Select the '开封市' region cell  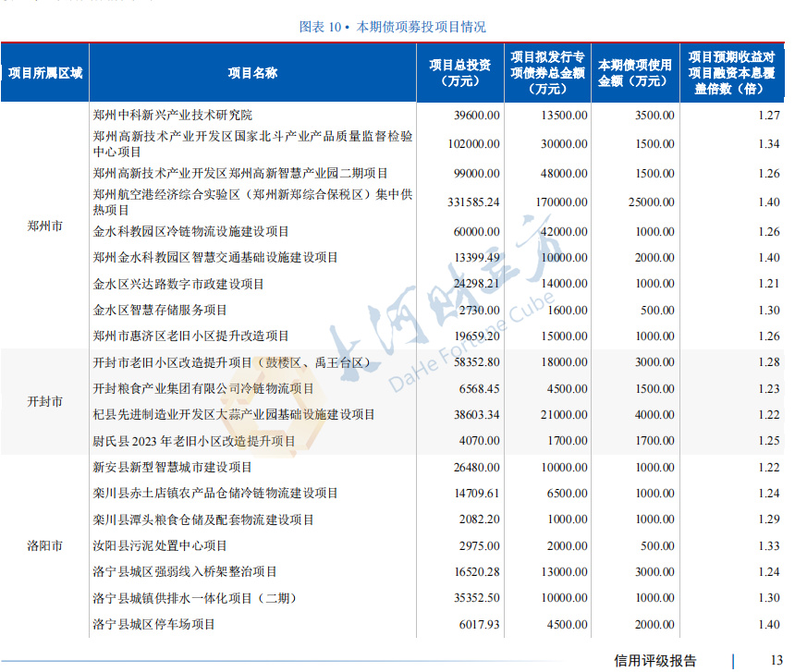(45, 402)
